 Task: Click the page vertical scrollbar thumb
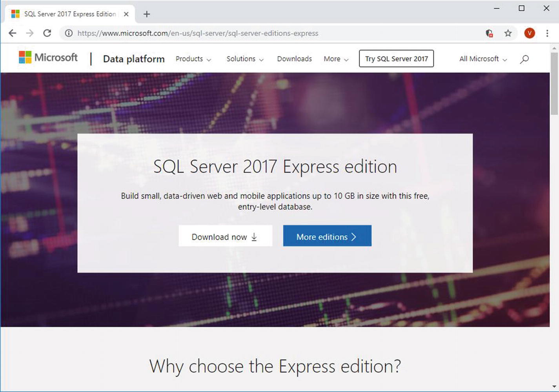pos(554,83)
